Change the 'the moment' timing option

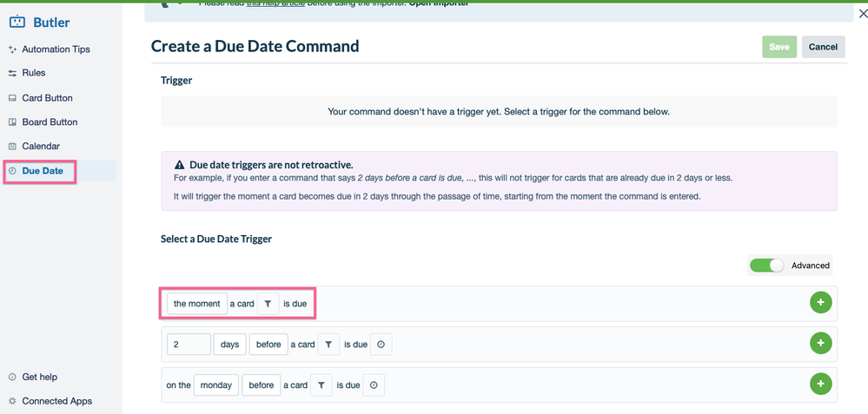coord(197,304)
